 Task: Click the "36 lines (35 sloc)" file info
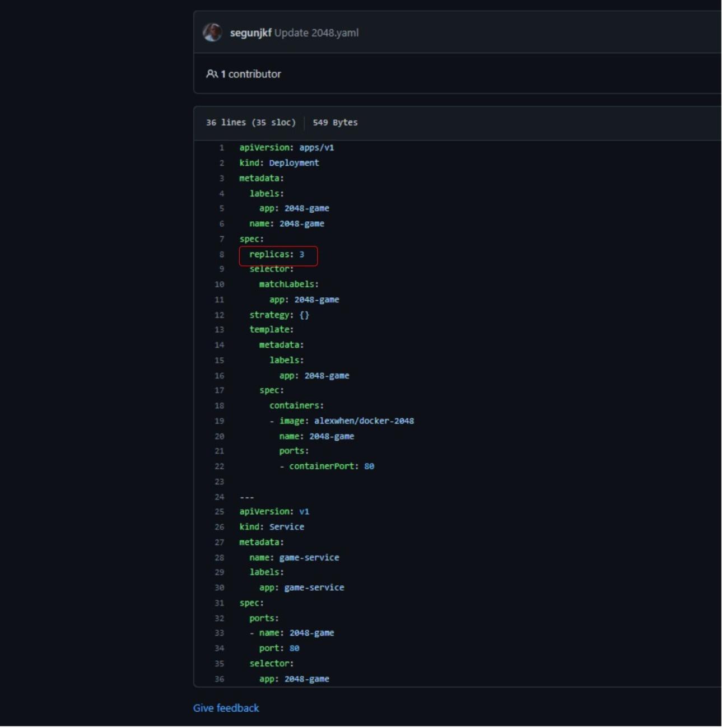tap(250, 123)
